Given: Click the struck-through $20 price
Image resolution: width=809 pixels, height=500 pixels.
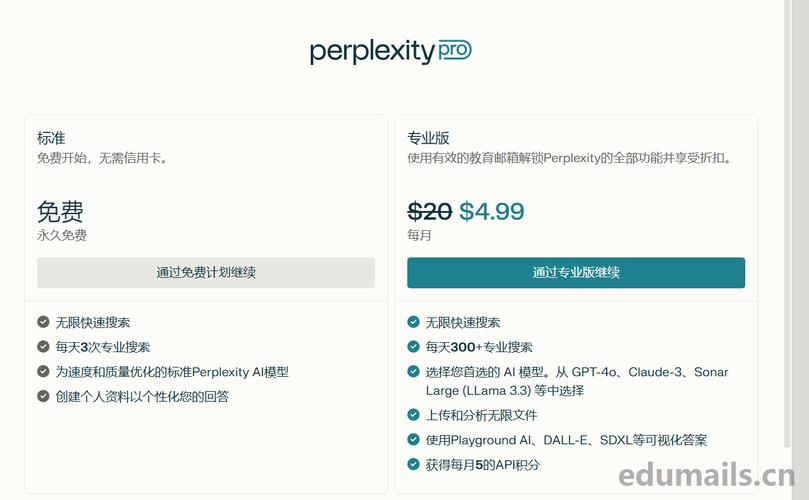Looking at the screenshot, I should (x=429, y=211).
